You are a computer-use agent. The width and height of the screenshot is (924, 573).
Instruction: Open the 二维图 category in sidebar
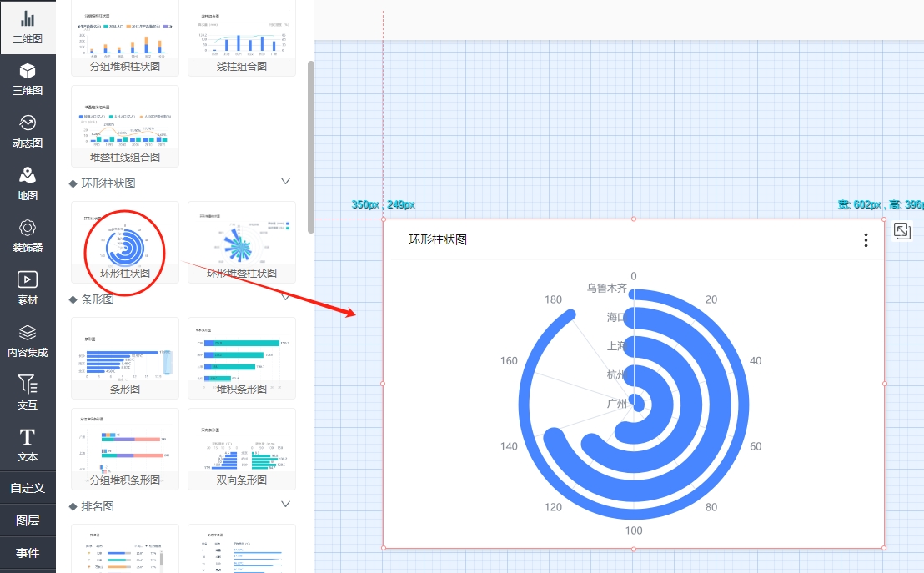coord(28,28)
